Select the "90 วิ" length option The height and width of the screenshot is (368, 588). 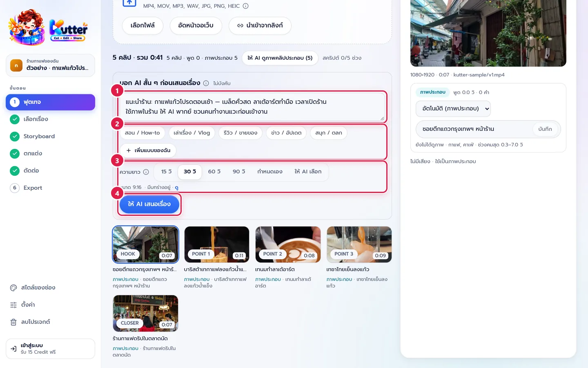[239, 172]
